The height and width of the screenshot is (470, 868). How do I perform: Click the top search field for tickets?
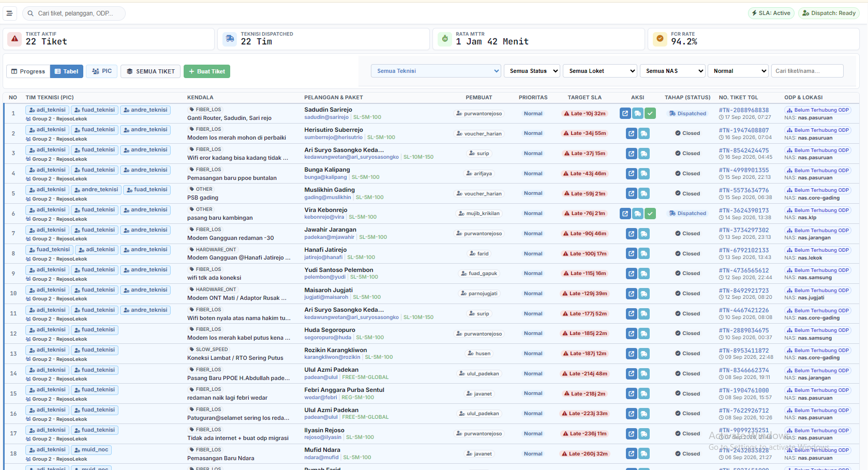74,13
